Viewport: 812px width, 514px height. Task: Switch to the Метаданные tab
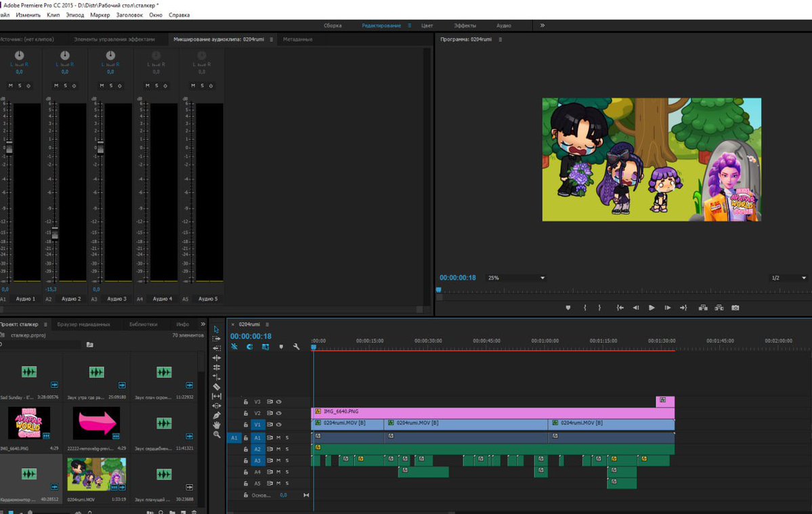(298, 39)
